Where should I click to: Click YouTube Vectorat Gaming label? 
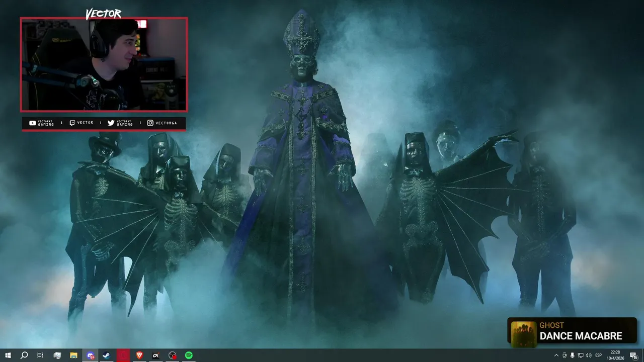[42, 123]
